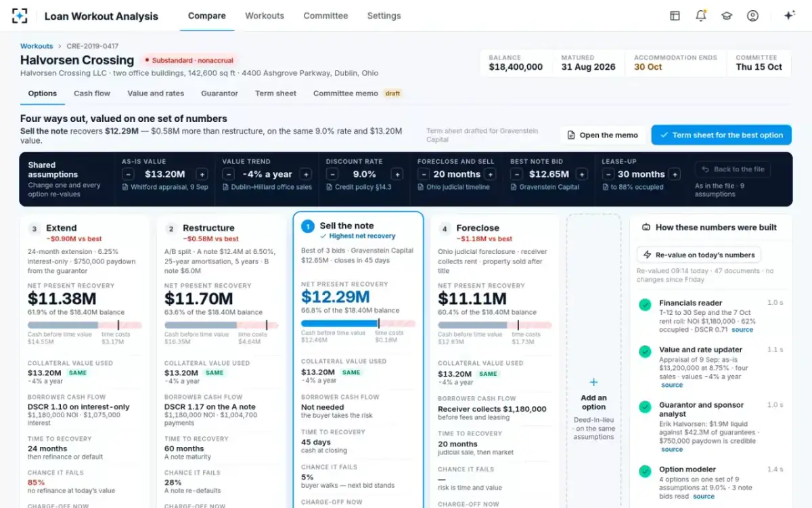Decrease Foreclose and Sell months
Screen dimensions: 812x508
click(423, 174)
